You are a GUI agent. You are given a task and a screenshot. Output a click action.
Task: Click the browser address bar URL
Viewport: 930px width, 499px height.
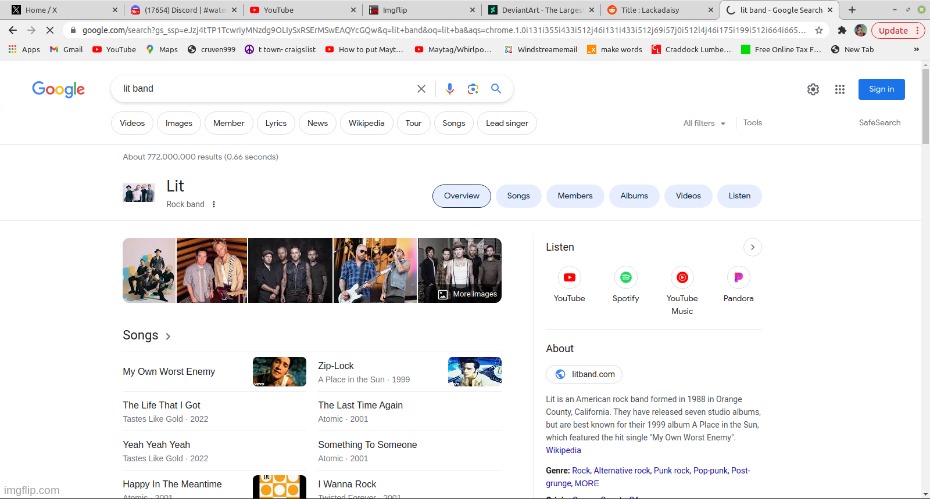[x=444, y=30]
